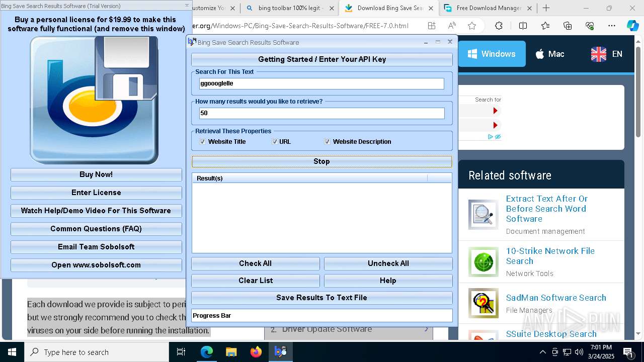Screen dimensions: 644x362
Task: Click first red arrow in Search for ad
Action: tap(495, 111)
